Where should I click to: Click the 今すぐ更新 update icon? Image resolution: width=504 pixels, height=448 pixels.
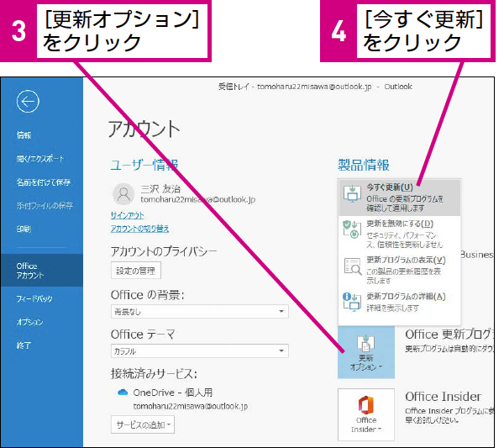coord(352,194)
